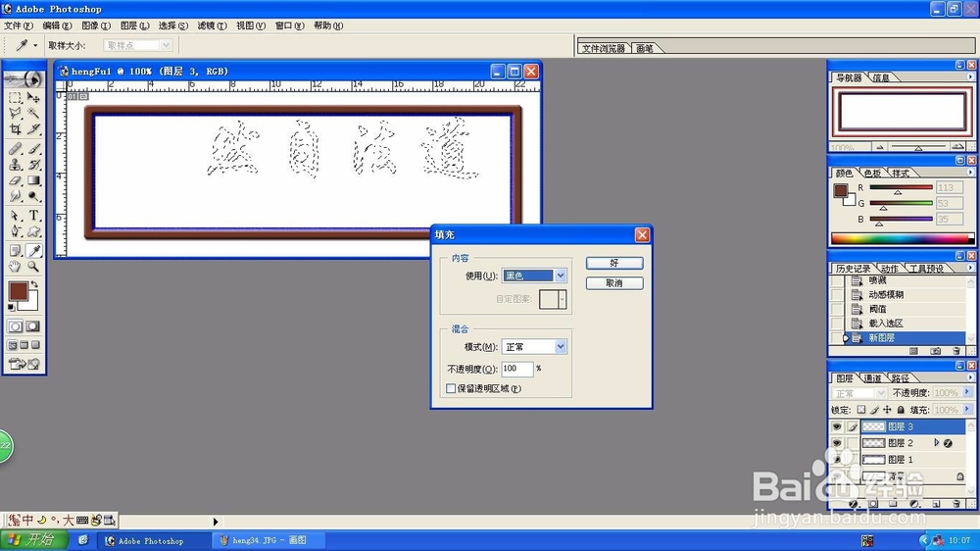Select the Zoom tool

[33, 267]
